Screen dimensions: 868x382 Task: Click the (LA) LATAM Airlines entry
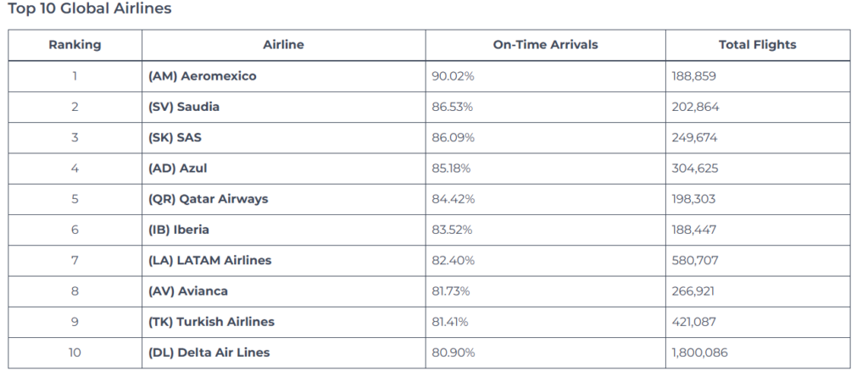(x=209, y=260)
